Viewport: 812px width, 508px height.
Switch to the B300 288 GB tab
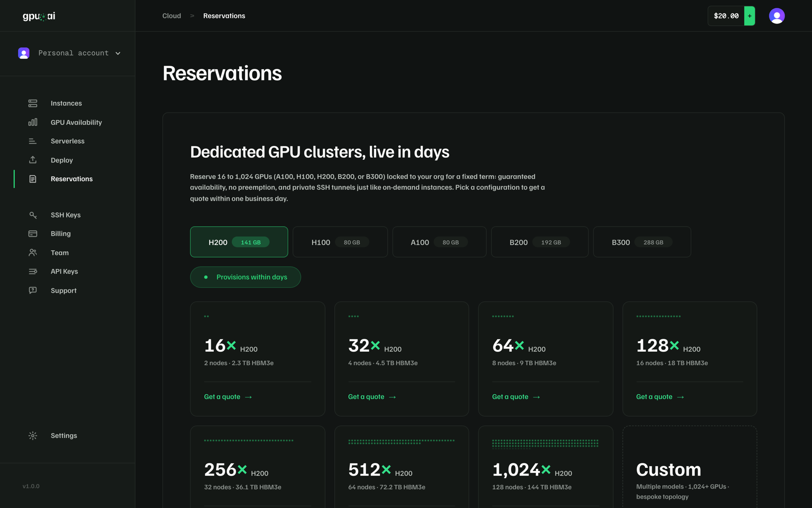(x=642, y=242)
